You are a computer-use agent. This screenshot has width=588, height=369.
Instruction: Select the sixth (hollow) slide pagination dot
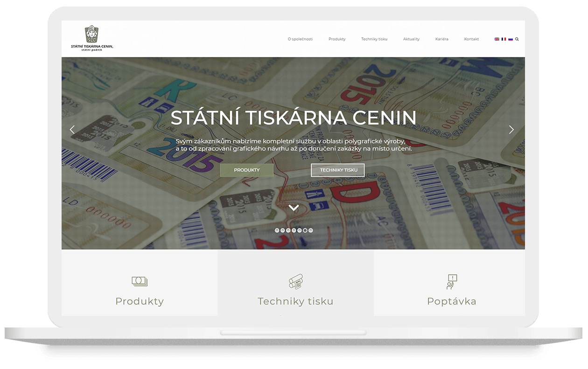[305, 230]
